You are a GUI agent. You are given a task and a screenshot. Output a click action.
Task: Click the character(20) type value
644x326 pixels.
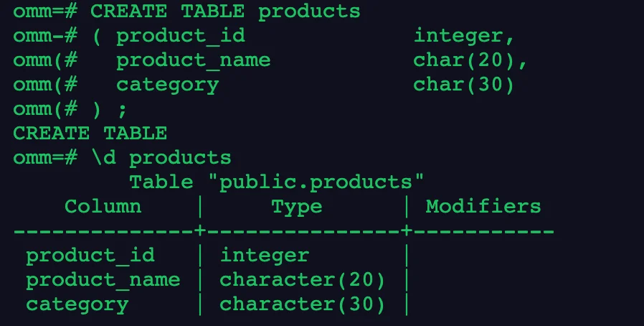pos(303,279)
